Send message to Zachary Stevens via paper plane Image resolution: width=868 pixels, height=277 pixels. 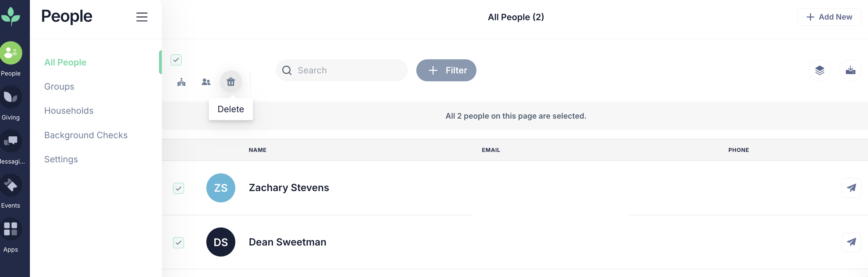(x=851, y=188)
